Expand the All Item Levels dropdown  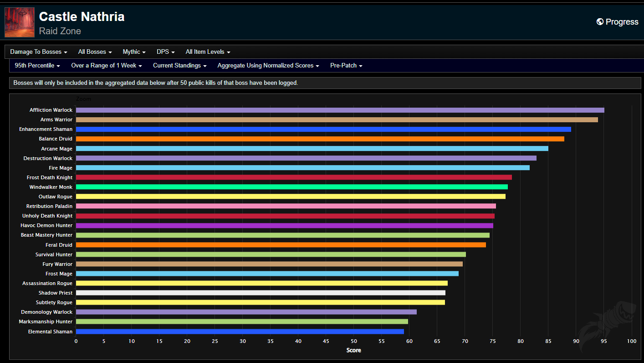point(208,52)
